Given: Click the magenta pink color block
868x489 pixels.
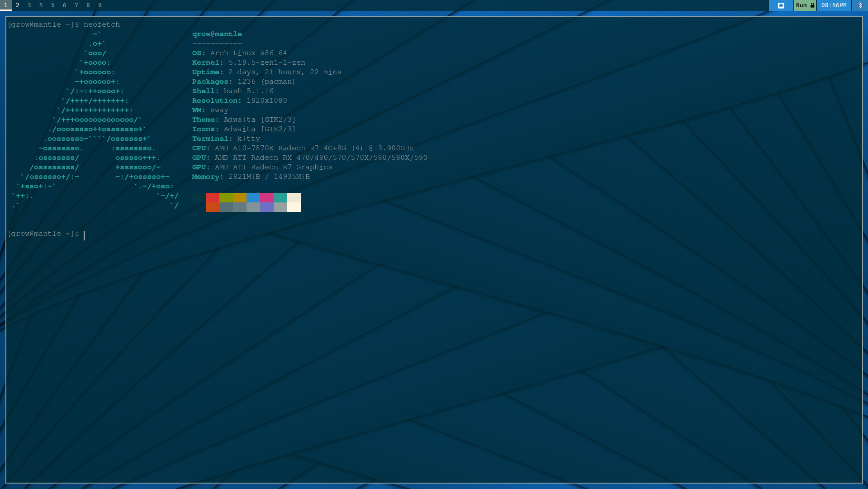Looking at the screenshot, I should tap(267, 197).
